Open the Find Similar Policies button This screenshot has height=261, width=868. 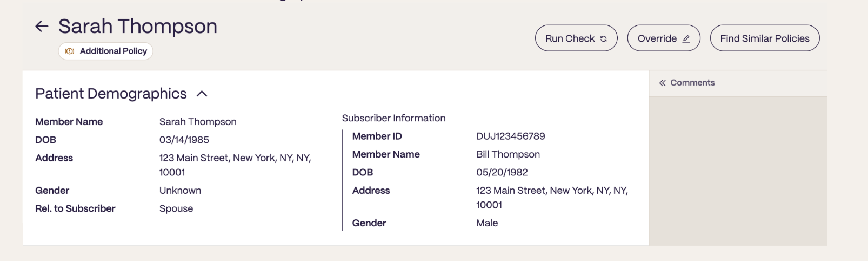click(x=765, y=38)
